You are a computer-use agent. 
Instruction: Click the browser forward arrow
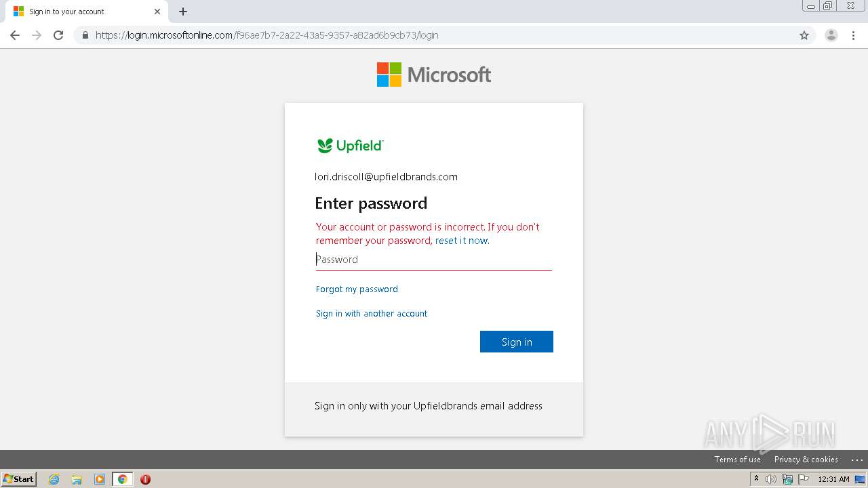[37, 35]
